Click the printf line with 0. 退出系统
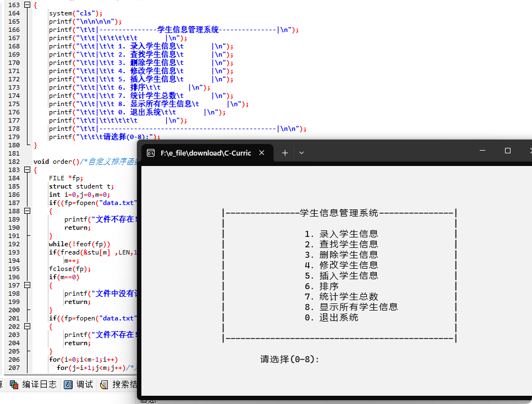Image resolution: width=532 pixels, height=404 pixels. click(x=138, y=112)
